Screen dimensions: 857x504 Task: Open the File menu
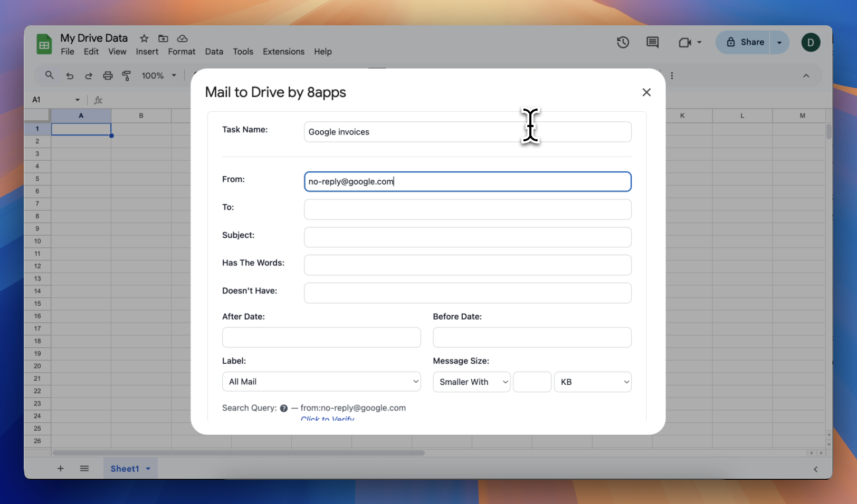pyautogui.click(x=68, y=52)
